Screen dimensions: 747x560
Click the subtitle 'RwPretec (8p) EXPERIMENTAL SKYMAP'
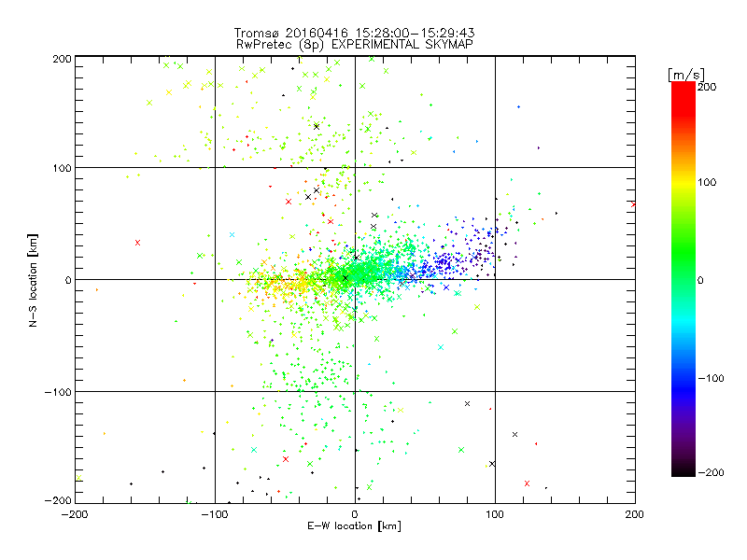click(355, 44)
